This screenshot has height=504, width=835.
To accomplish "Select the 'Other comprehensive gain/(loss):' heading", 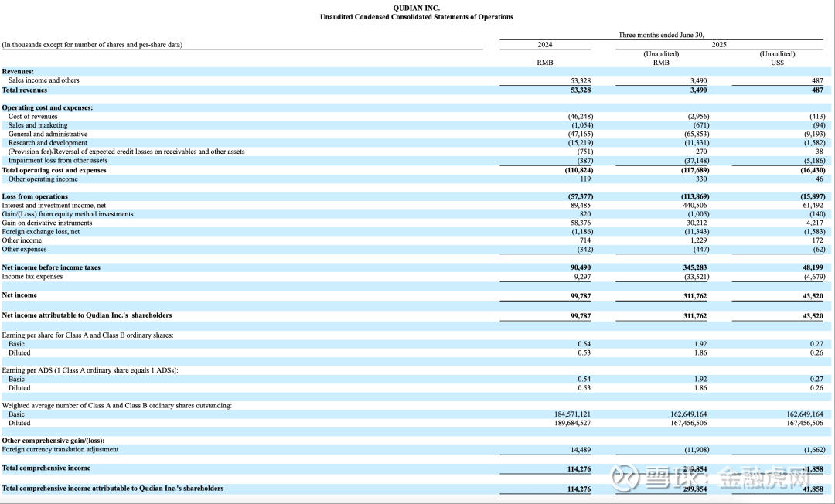I will [x=53, y=441].
